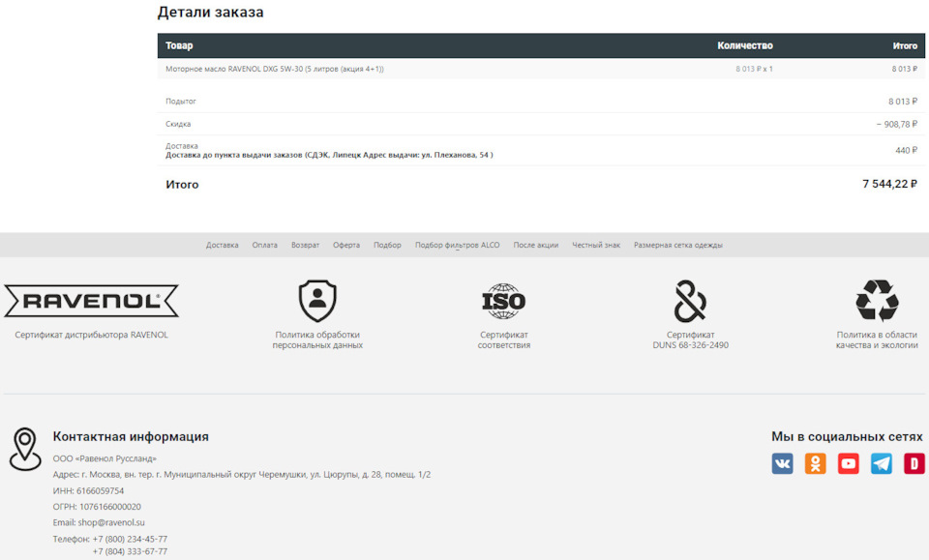
Task: Click the Мы в социальных сетях heading
Action: pos(847,436)
